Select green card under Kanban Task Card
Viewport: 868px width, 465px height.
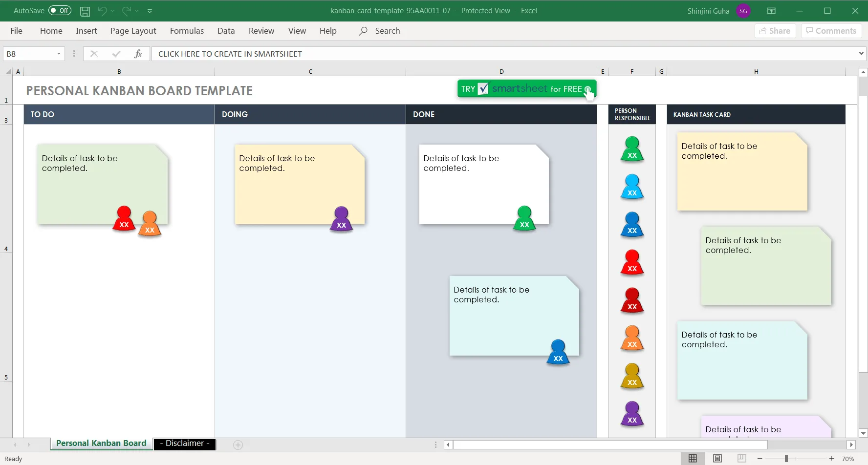(x=766, y=266)
